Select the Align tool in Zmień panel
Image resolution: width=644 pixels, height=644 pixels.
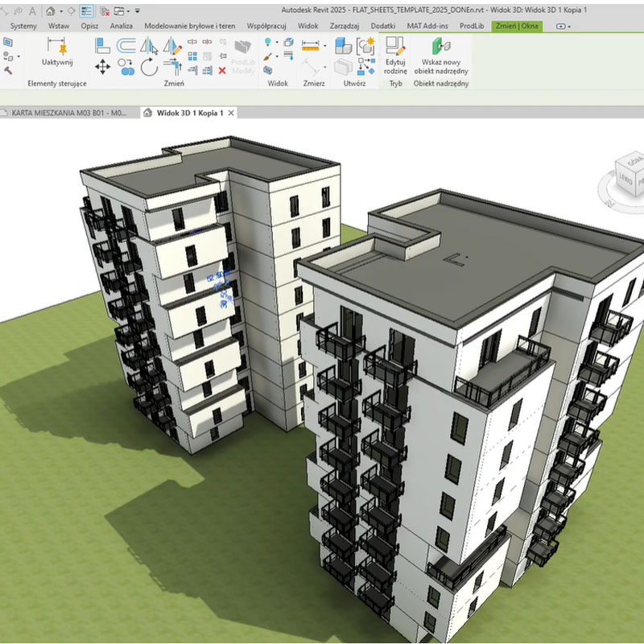coord(103,47)
